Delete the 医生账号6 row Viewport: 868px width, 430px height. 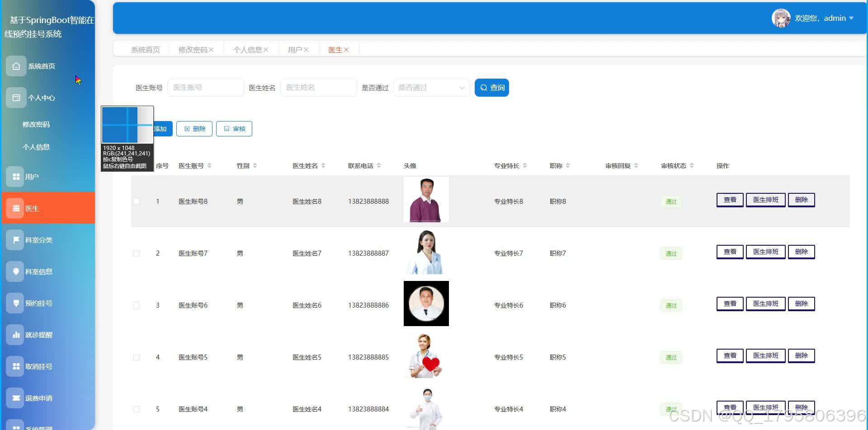(801, 304)
